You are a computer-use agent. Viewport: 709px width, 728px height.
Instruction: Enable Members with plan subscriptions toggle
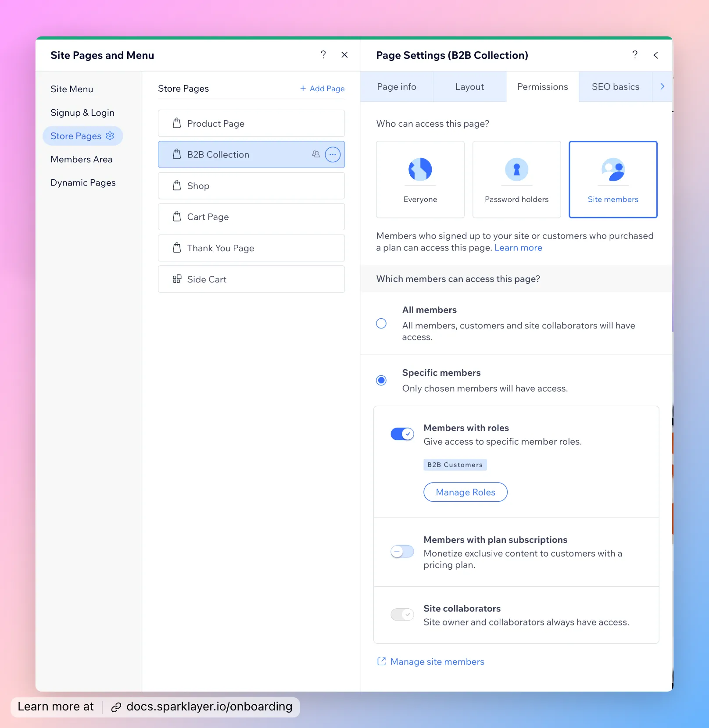402,552
